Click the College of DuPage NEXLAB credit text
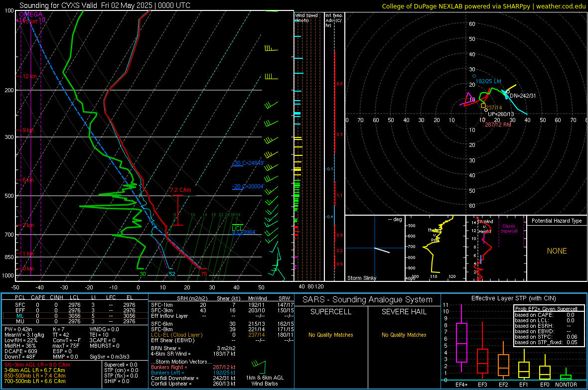Screen dimensions: 588x390 484,6
